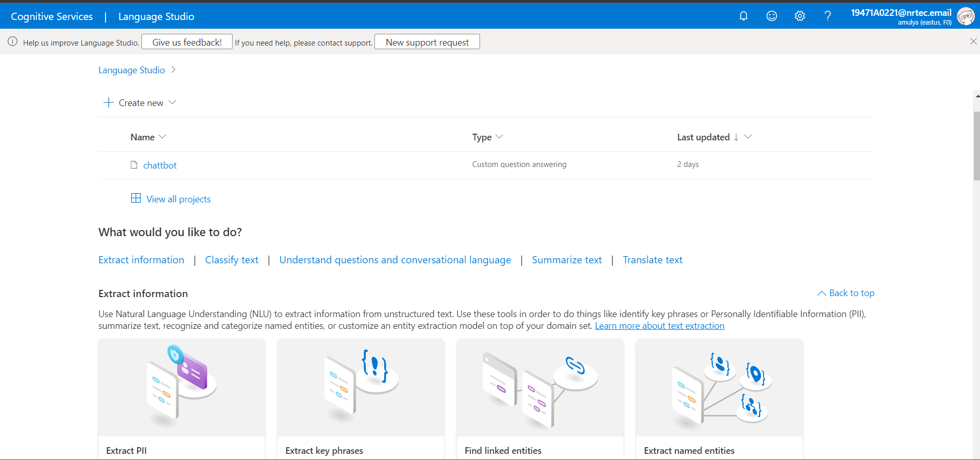The height and width of the screenshot is (460, 980).
Task: Click the scrollbar up arrow
Action: click(x=977, y=96)
